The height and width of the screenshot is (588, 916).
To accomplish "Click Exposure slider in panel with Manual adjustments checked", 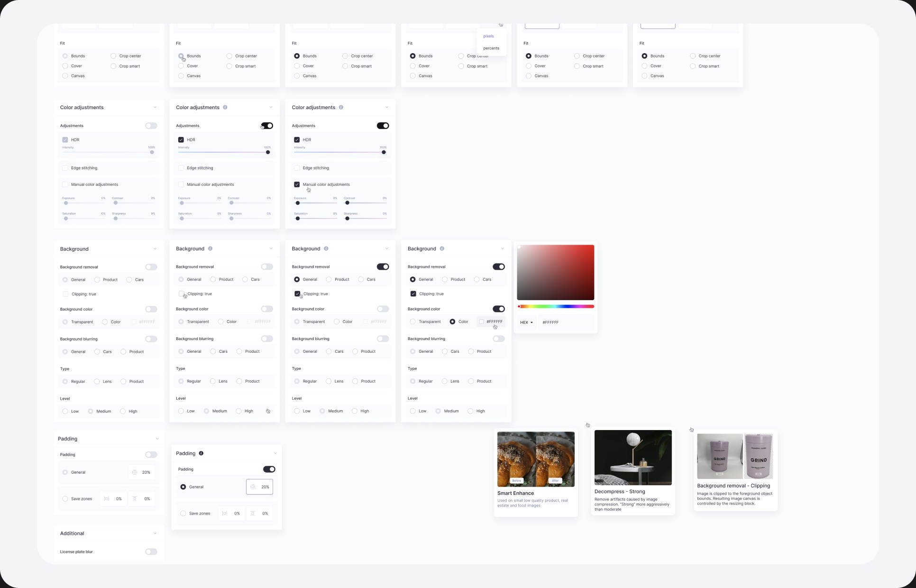I will tap(315, 203).
